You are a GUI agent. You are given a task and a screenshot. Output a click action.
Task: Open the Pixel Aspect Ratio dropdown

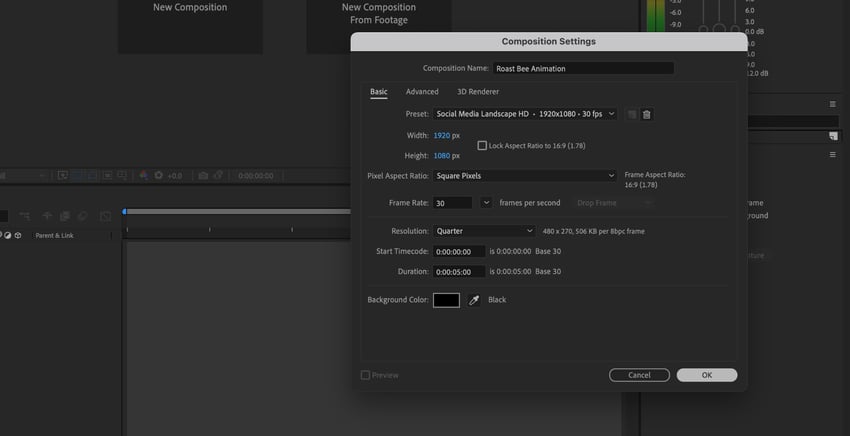click(525, 176)
